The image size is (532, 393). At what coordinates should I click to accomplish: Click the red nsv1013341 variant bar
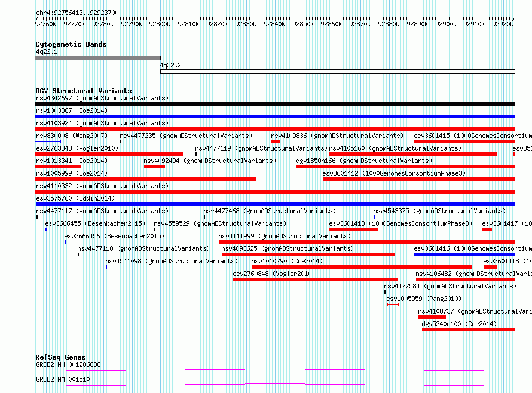(58, 167)
